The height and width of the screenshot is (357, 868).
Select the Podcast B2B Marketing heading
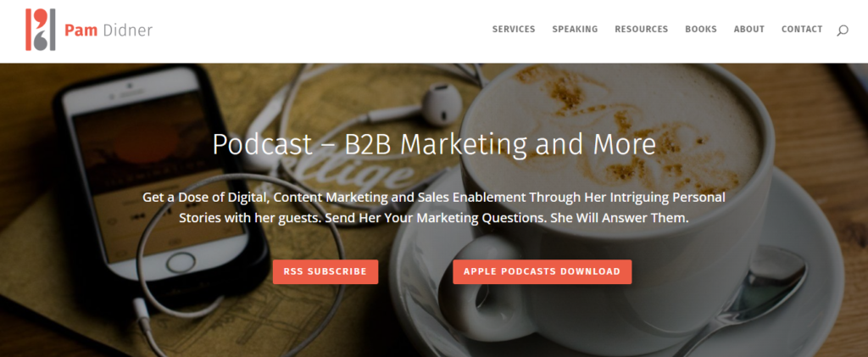pyautogui.click(x=434, y=144)
